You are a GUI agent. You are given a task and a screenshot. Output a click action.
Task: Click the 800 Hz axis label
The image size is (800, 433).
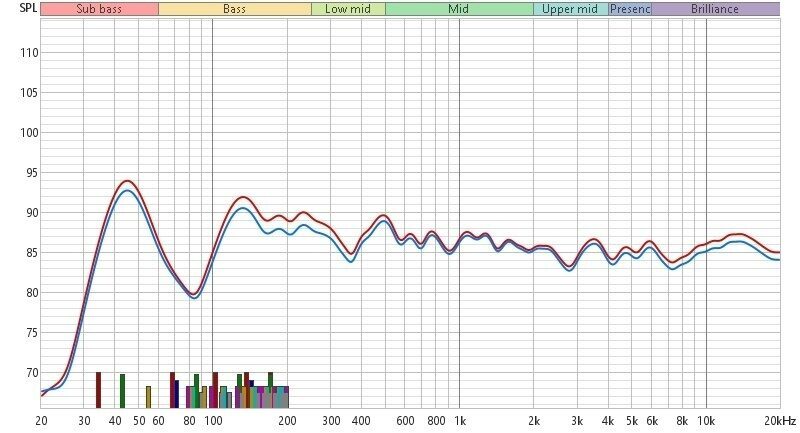[x=436, y=421]
